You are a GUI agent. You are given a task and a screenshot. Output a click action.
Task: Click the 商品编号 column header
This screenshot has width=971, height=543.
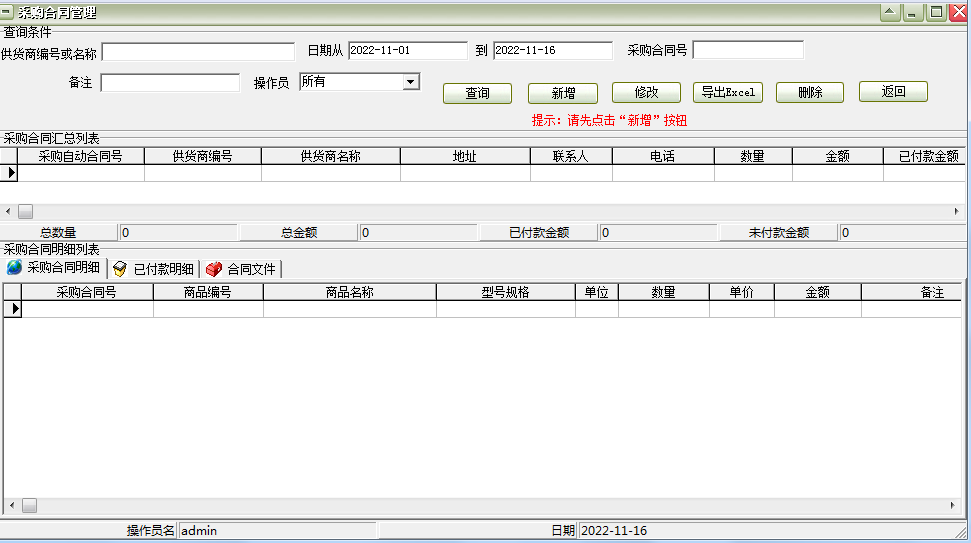[x=208, y=292]
